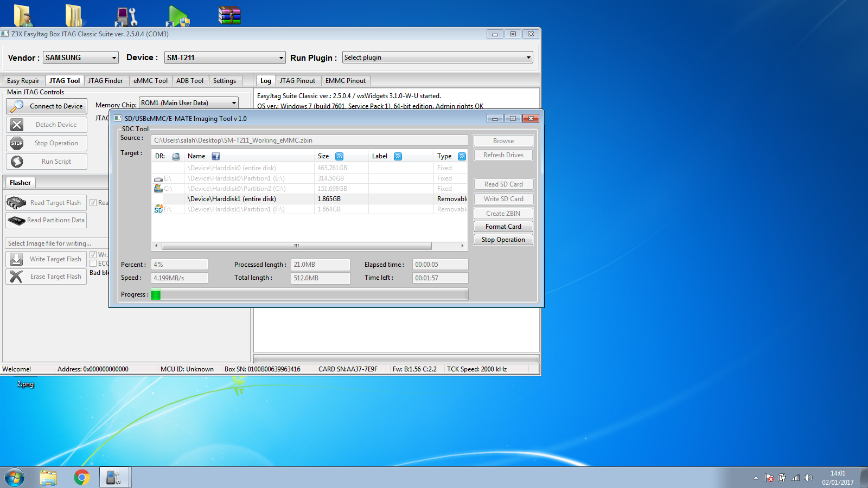The width and height of the screenshot is (868, 488).
Task: Click the Connect to Device magnifier icon
Action: (x=17, y=106)
